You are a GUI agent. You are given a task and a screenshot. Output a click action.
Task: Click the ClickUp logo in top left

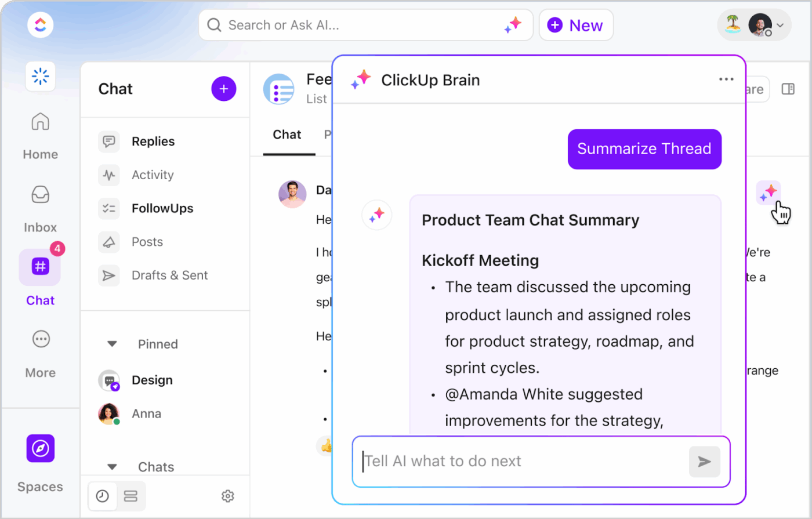(x=40, y=25)
